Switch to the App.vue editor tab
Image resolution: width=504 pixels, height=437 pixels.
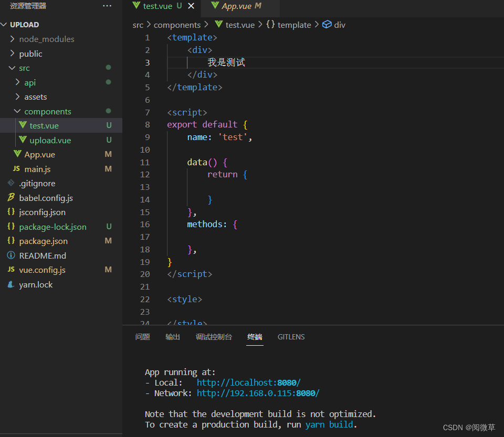point(236,6)
